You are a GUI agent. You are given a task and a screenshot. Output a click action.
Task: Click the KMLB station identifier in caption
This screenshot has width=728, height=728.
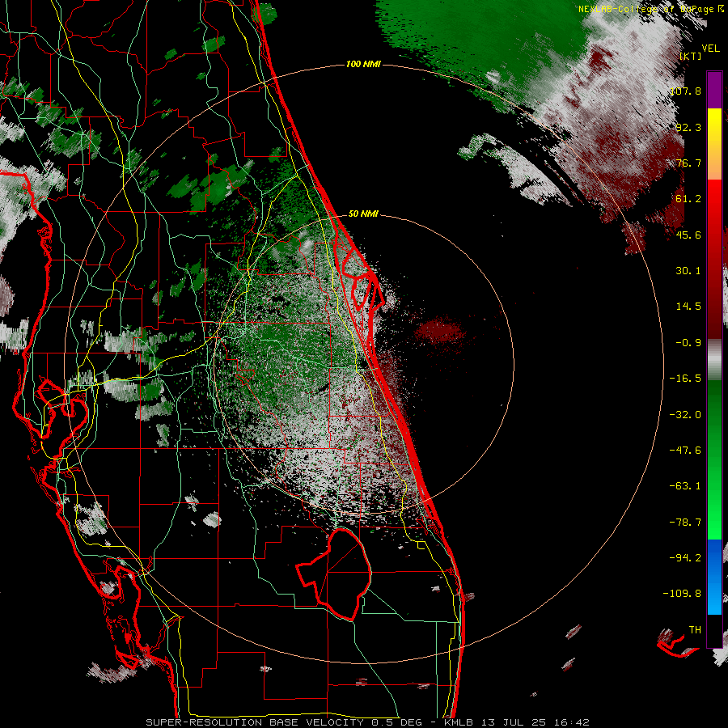[x=458, y=722]
